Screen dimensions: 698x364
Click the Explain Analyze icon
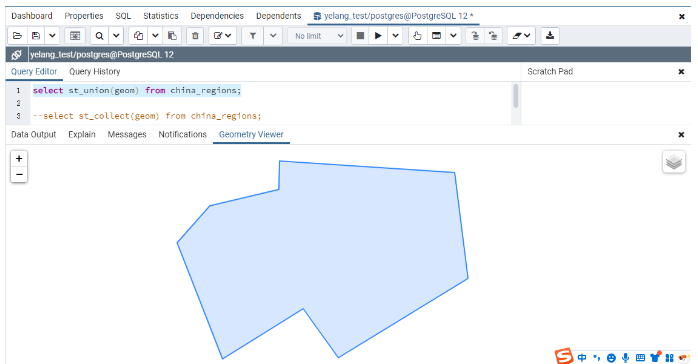pos(436,36)
